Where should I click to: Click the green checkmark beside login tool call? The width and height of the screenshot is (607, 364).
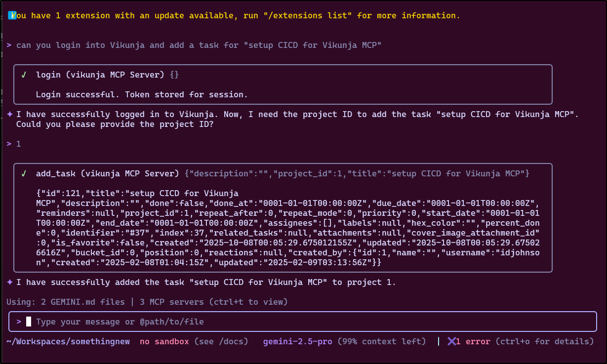23,75
